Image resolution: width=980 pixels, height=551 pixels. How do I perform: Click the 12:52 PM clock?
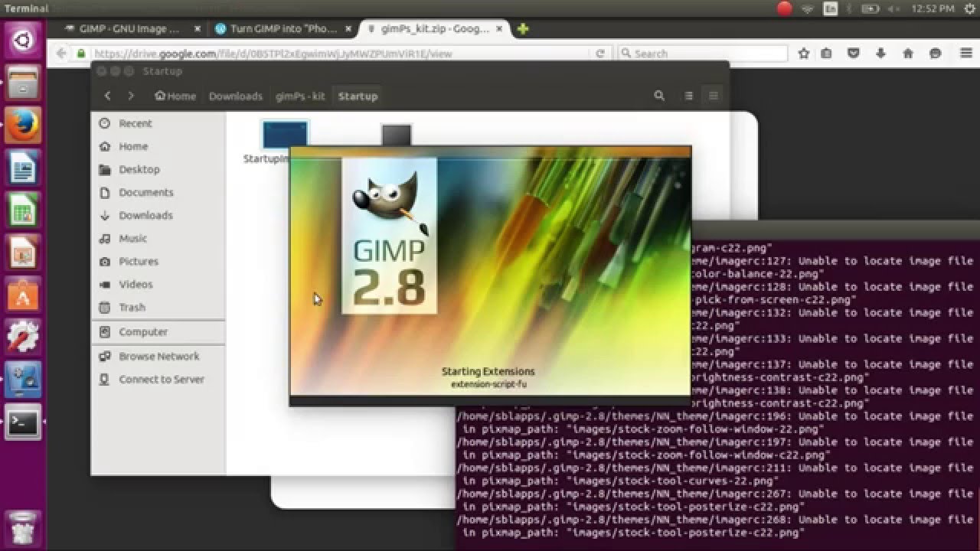pyautogui.click(x=933, y=8)
